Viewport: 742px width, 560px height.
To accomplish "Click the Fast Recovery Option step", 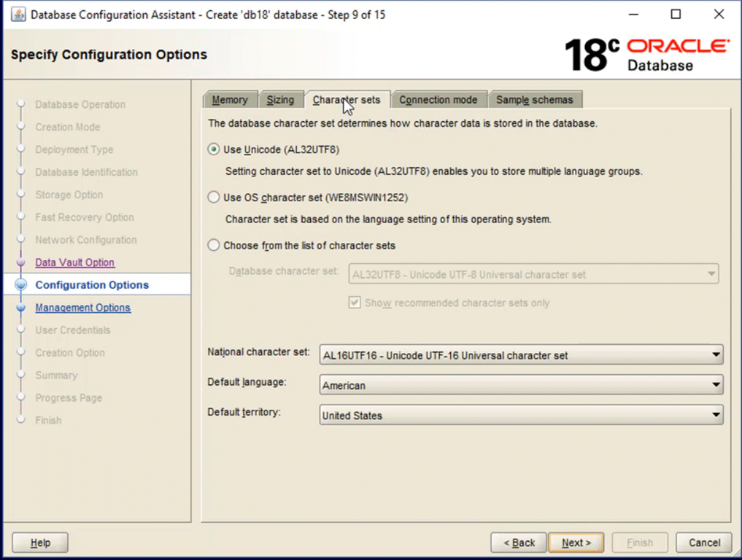I will pyautogui.click(x=85, y=217).
